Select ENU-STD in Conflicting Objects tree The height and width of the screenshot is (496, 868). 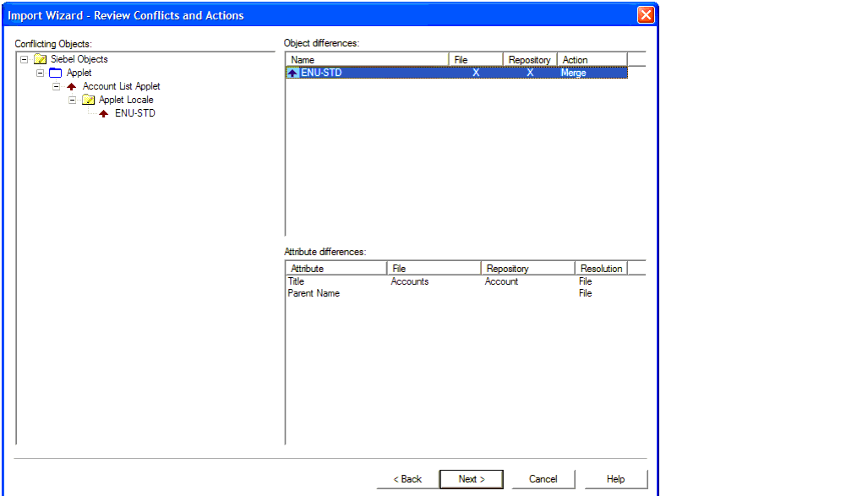135,113
